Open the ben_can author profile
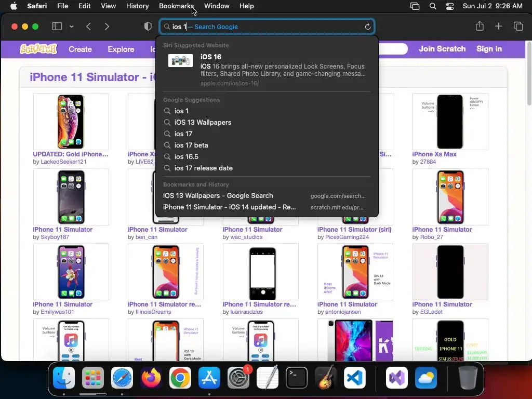 [x=146, y=237]
